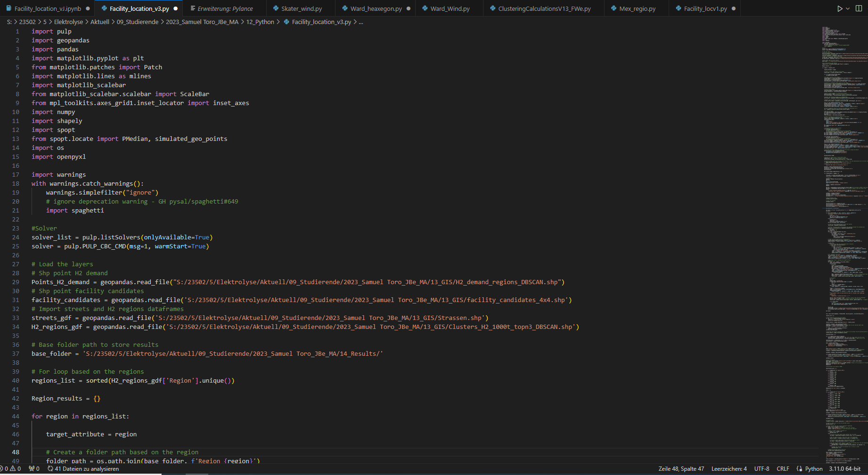
Task: Select the Python language mode indicator
Action: point(814,468)
